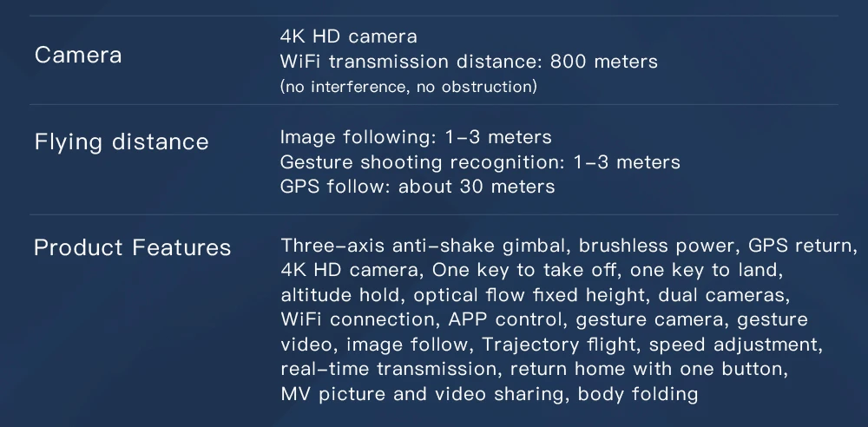Screen dimensions: 868x427
Task: Select Trajectory flight feature text
Action: [x=559, y=345]
